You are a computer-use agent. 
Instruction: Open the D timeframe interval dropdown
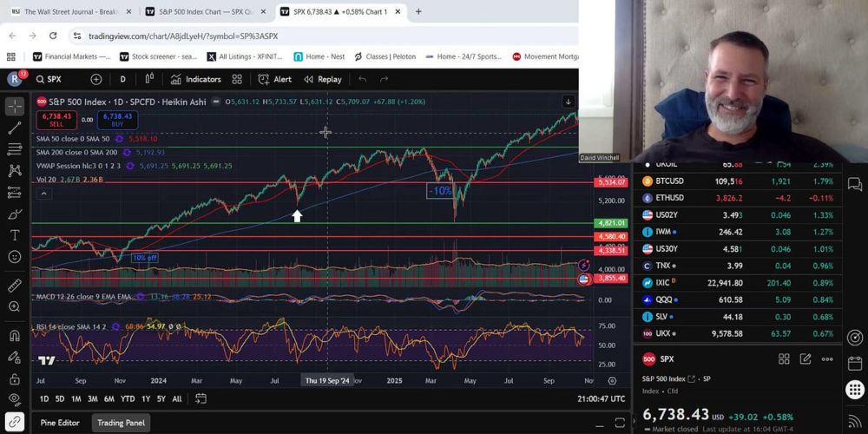click(123, 79)
